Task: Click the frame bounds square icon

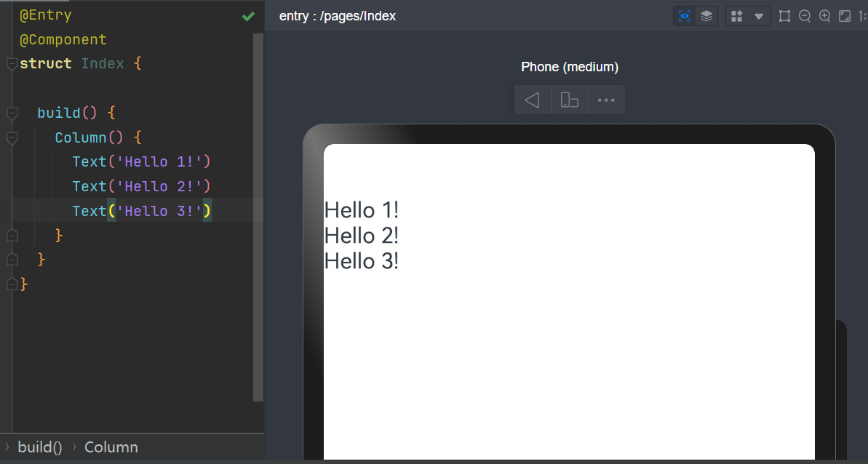Action: point(784,16)
